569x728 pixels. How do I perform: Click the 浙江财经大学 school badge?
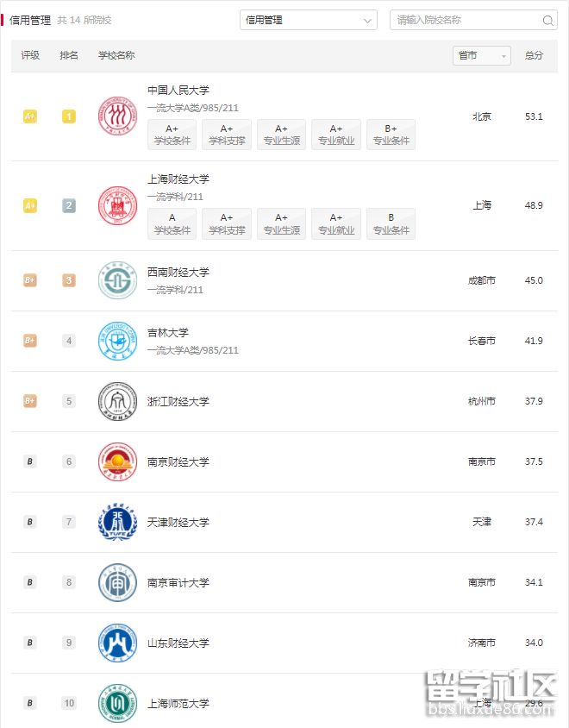(x=117, y=401)
